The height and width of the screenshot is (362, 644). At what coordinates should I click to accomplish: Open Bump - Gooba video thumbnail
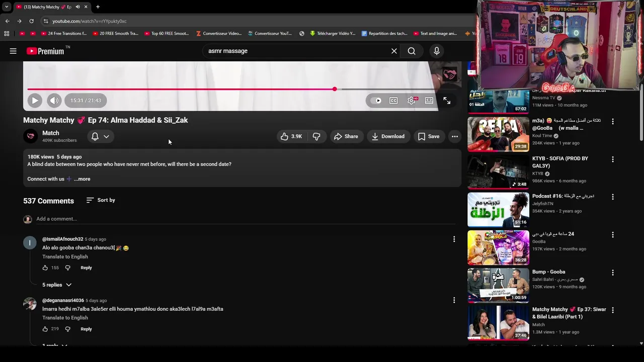[x=498, y=285]
